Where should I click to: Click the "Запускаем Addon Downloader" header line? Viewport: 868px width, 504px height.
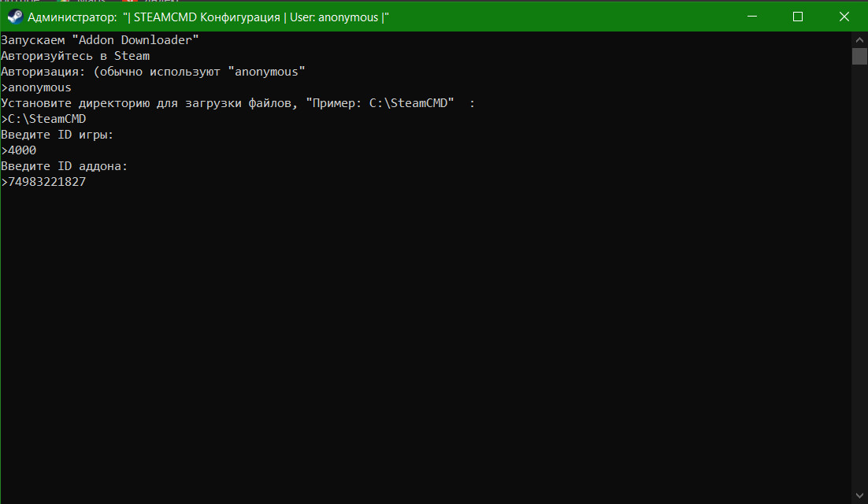98,39
